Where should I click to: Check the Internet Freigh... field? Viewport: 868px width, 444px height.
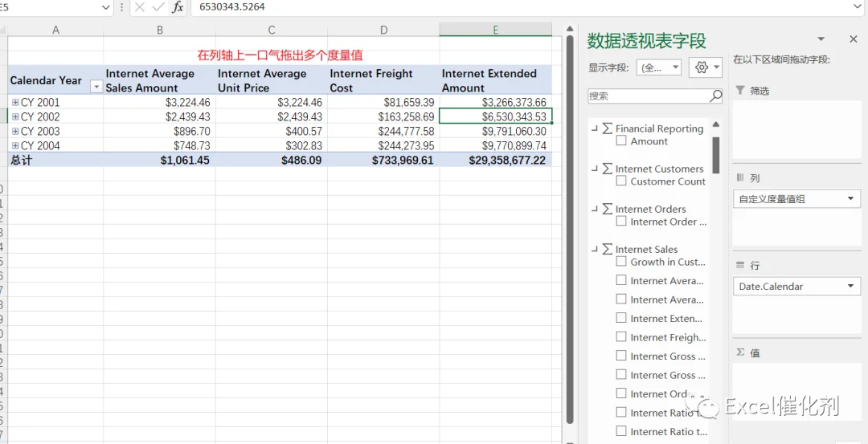[621, 336]
